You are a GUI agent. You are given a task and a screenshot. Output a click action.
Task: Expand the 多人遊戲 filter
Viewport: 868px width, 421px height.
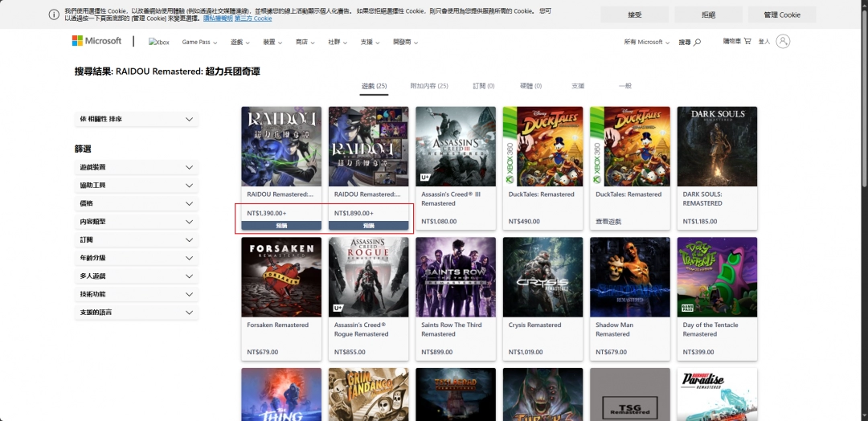(136, 276)
